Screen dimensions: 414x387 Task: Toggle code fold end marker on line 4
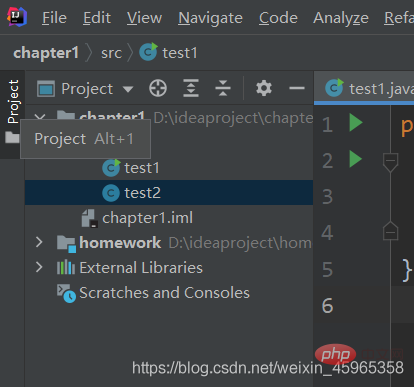pyautogui.click(x=390, y=230)
